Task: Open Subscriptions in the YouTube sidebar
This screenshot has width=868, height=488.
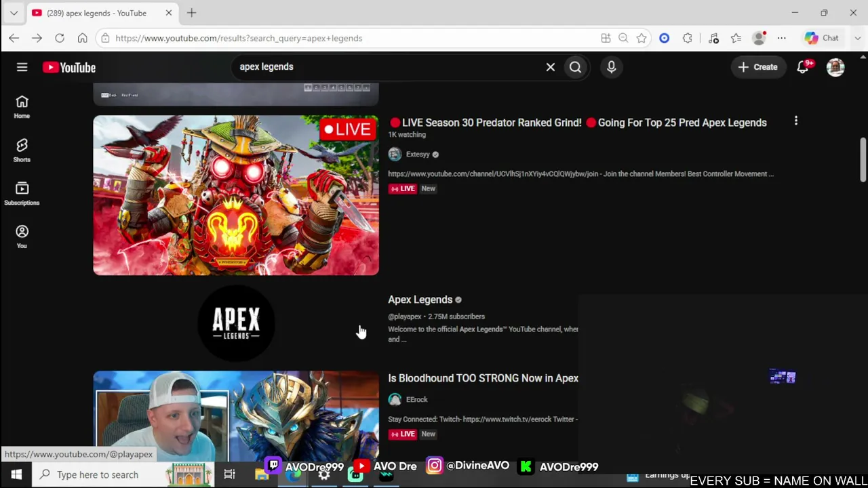Action: (22, 193)
